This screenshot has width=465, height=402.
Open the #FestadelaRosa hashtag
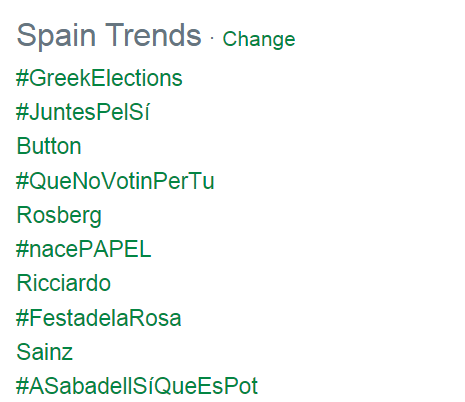point(98,318)
